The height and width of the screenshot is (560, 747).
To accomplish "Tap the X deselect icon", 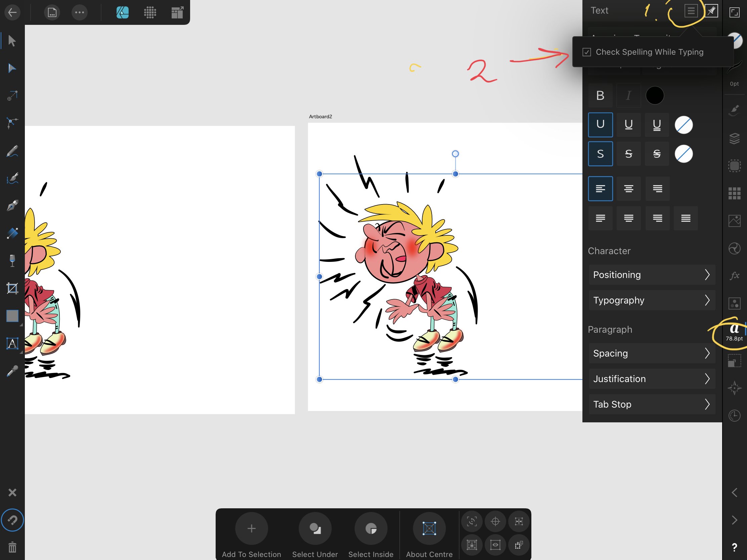I will coord(12,493).
